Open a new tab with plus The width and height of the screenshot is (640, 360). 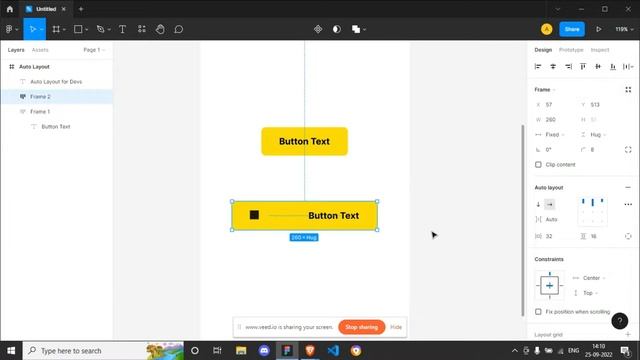81,9
